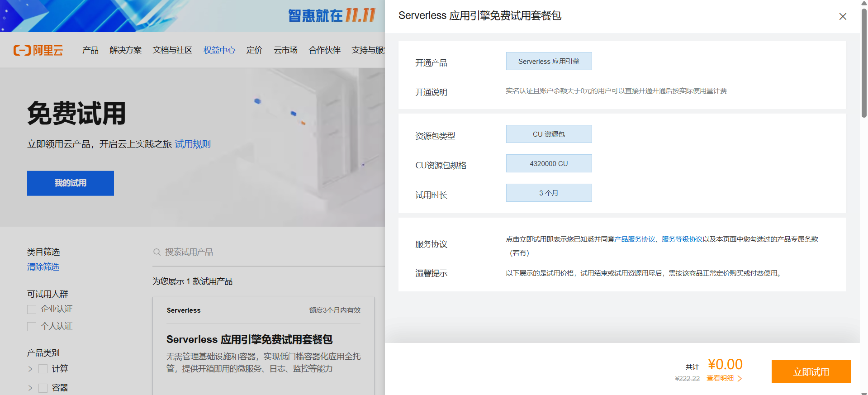Open the 产品服务协议 link
Image resolution: width=868 pixels, height=395 pixels.
pos(635,239)
